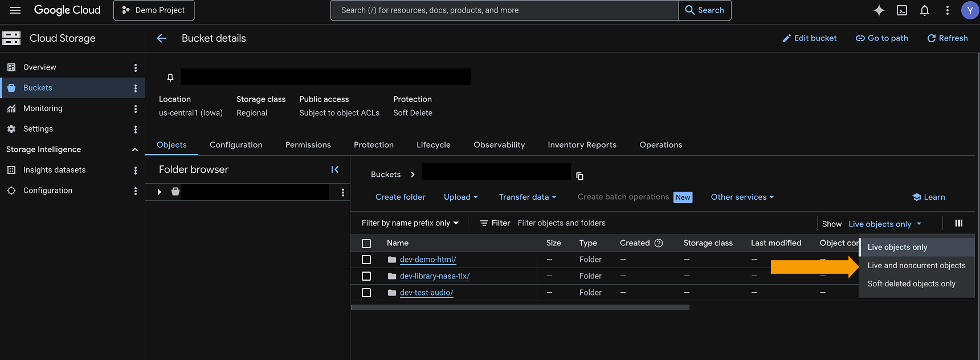Switch to the Lifecycle tab
The height and width of the screenshot is (360, 980).
tap(434, 145)
